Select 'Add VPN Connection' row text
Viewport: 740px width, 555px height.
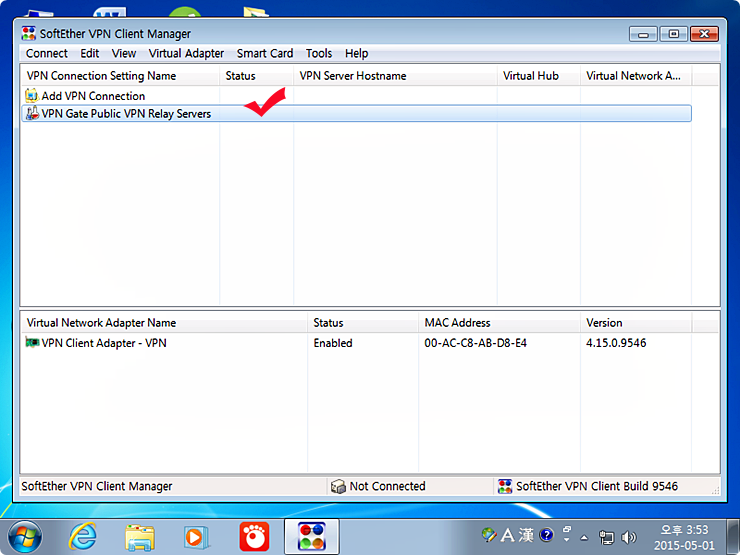coord(93,96)
